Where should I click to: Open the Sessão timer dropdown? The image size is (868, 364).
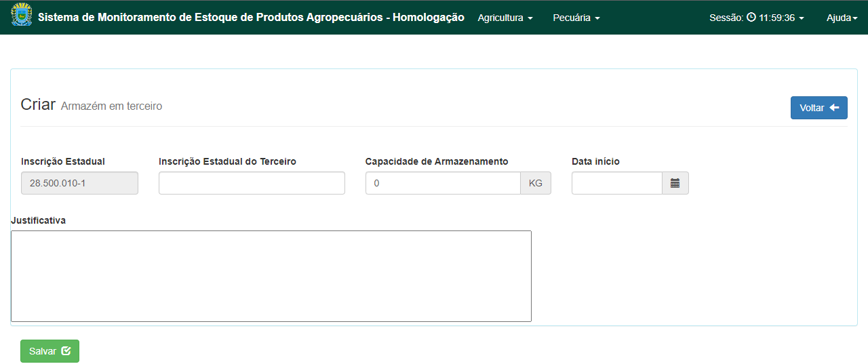tap(757, 18)
